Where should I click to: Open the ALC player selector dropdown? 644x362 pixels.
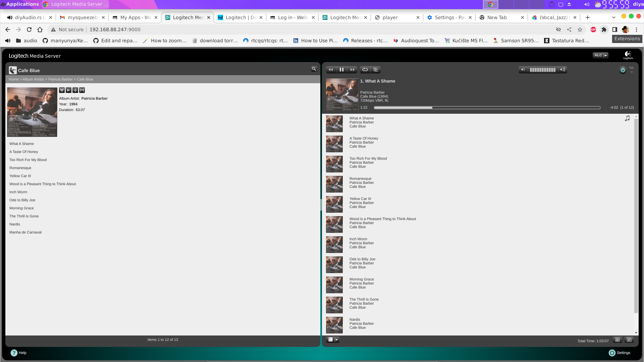(x=600, y=55)
